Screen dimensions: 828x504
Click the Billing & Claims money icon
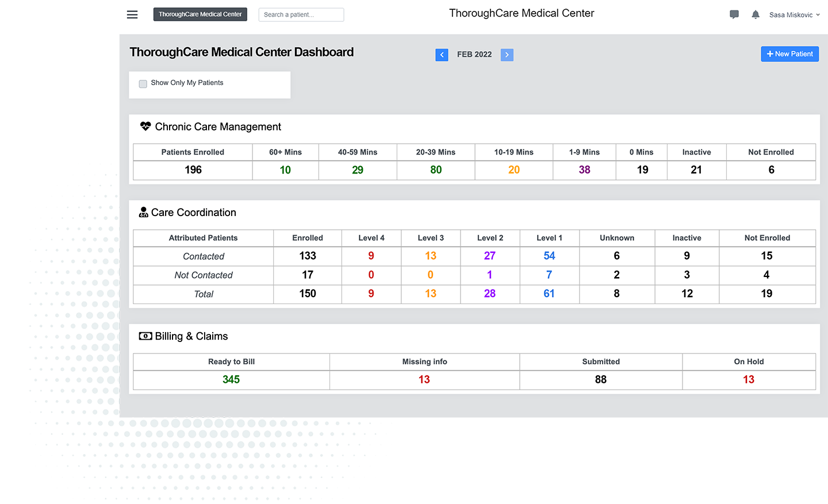[145, 336]
